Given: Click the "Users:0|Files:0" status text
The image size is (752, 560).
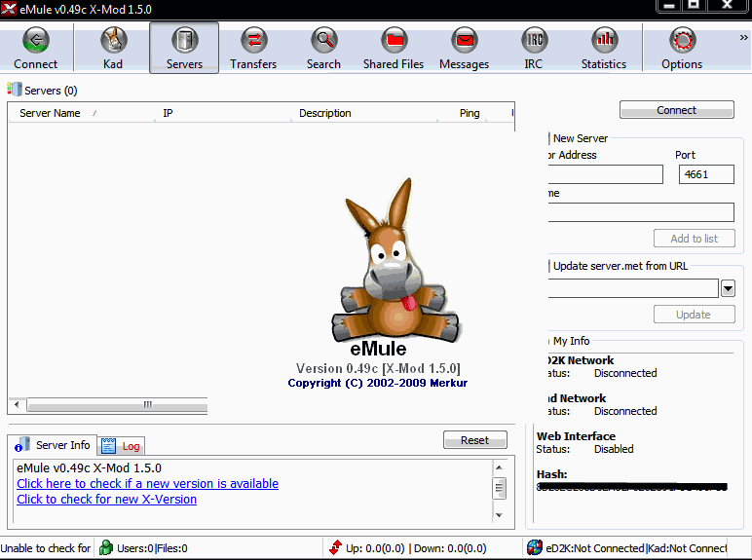Looking at the screenshot, I should pos(152,548).
